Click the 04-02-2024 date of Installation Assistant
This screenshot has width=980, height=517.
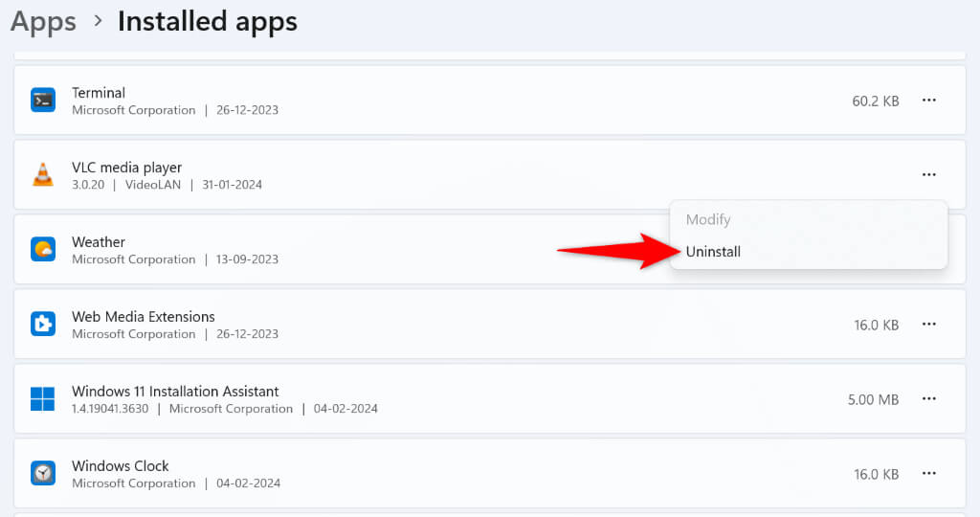point(345,409)
